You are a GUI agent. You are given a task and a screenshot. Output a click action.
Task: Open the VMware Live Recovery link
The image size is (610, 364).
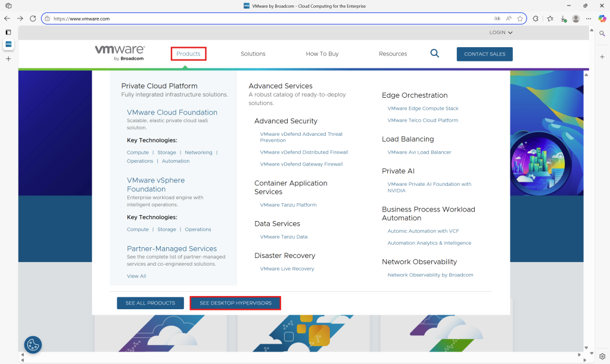287,269
